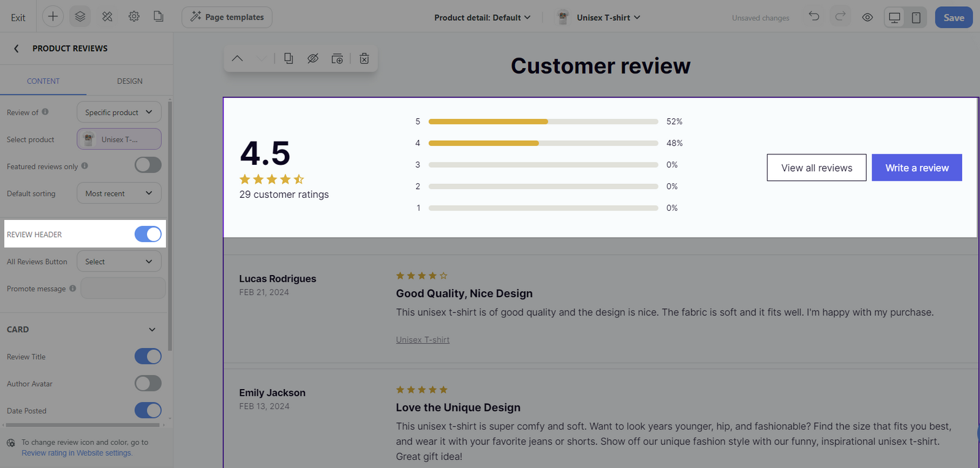Screen dimensions: 980x468
Task: Click the Customer review heading
Action: 600,66
